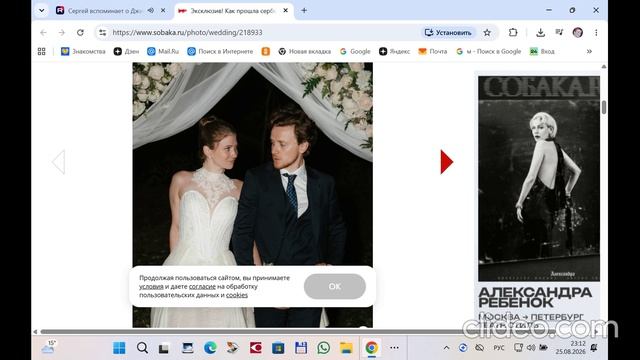Open media controls icon in toolbar
640x360 pixels.
[x=559, y=32]
